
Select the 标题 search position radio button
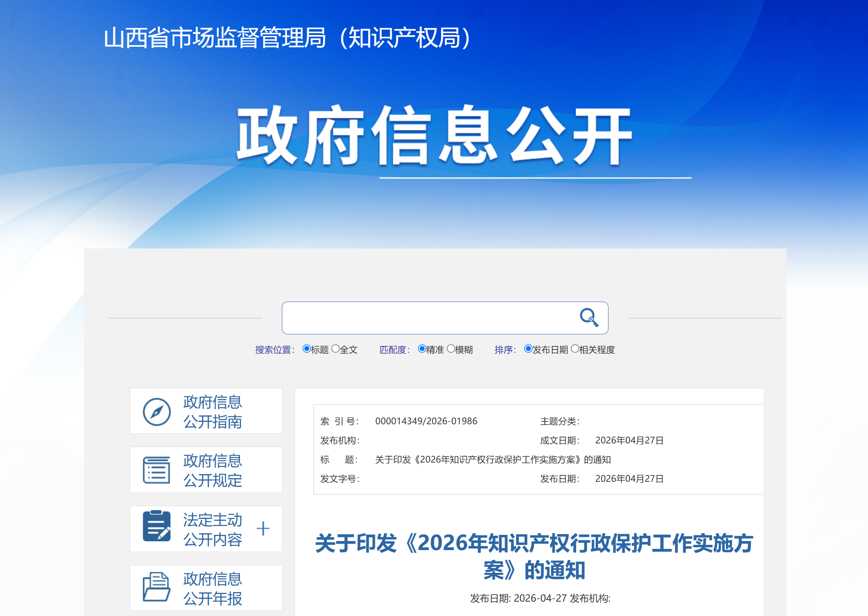tap(306, 349)
